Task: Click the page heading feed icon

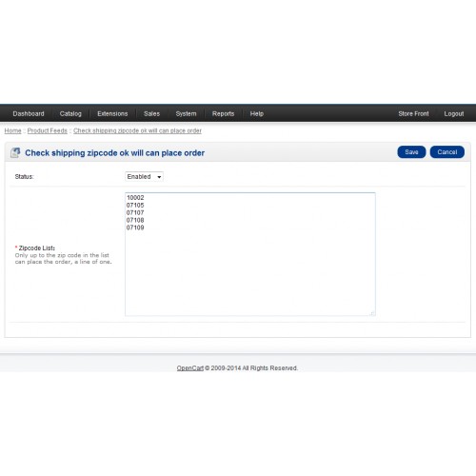Action: (x=15, y=152)
